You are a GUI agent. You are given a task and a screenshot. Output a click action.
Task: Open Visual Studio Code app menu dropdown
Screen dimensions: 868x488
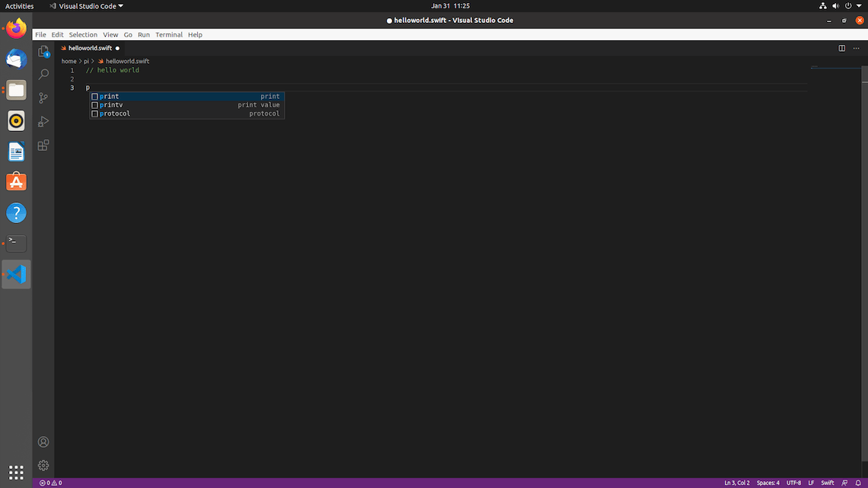pyautogui.click(x=86, y=6)
